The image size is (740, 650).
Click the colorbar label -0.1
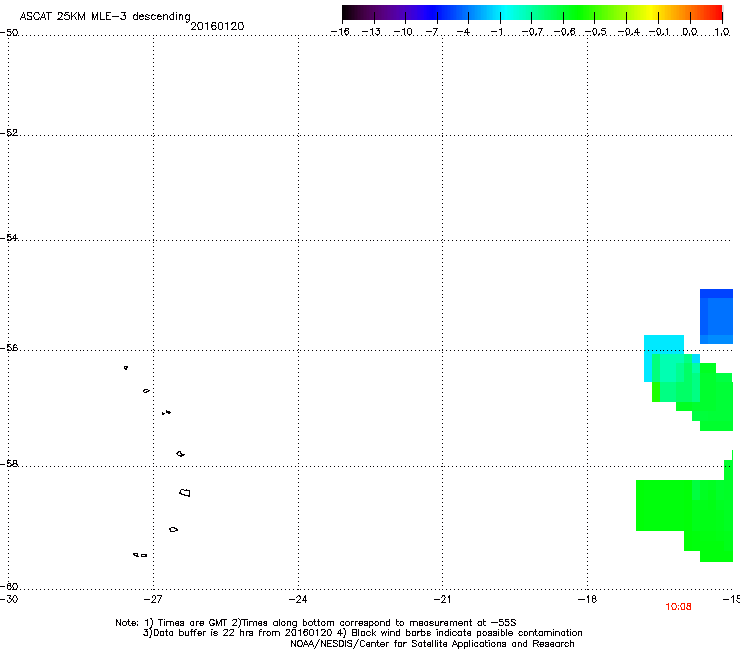pyautogui.click(x=659, y=32)
